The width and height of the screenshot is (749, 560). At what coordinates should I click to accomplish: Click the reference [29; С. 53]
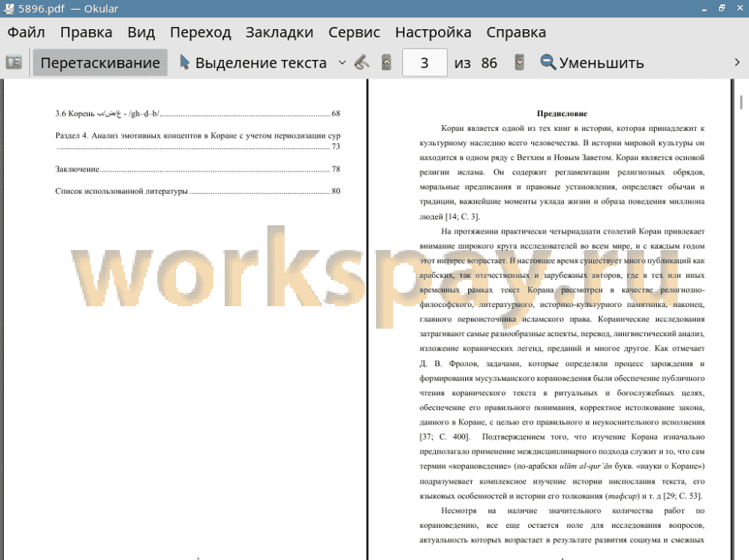coord(682,496)
